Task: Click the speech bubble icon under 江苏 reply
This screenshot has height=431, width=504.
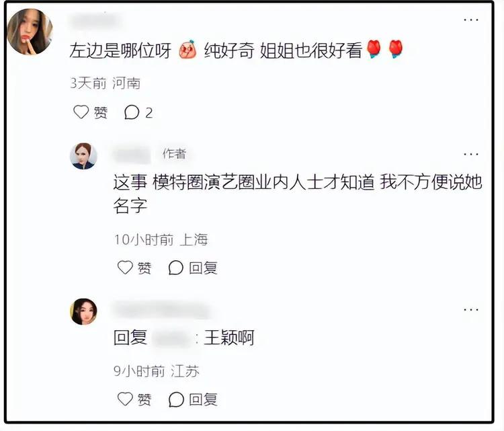Action: (176, 399)
